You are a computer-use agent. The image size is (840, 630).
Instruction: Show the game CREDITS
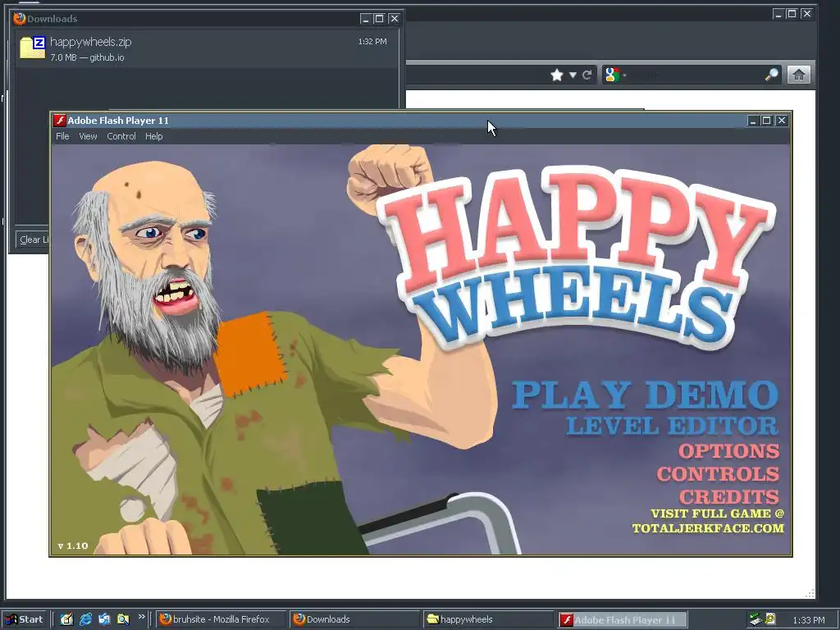pyautogui.click(x=729, y=496)
